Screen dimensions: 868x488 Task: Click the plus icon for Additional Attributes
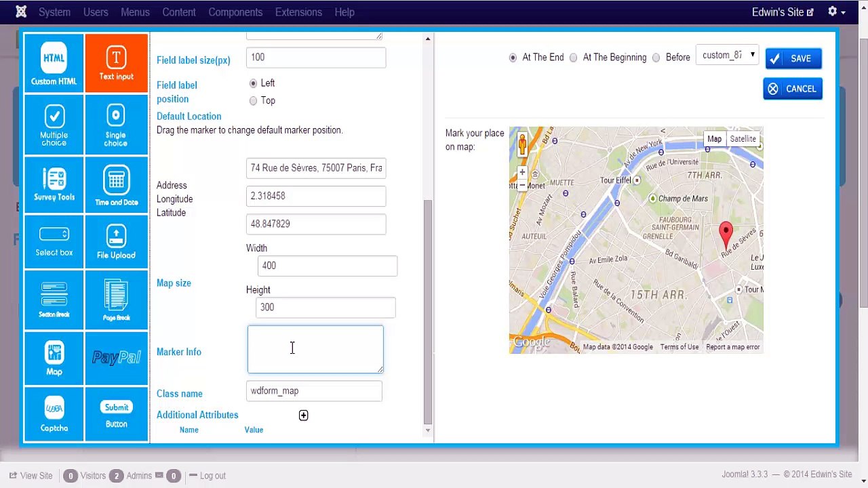click(x=303, y=415)
